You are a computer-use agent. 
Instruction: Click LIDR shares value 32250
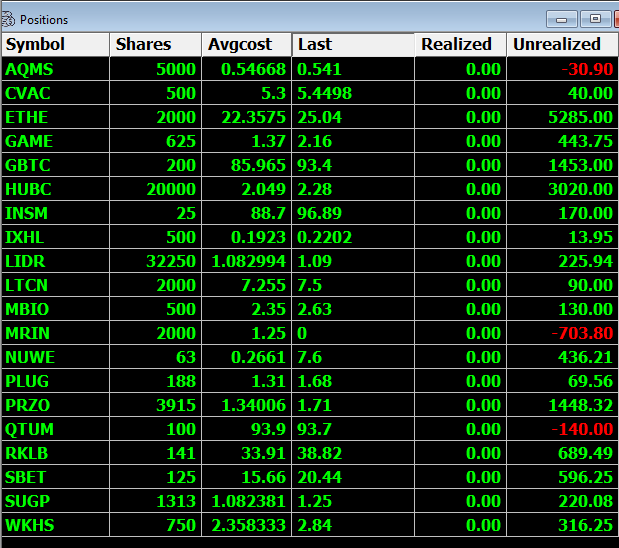(171, 261)
